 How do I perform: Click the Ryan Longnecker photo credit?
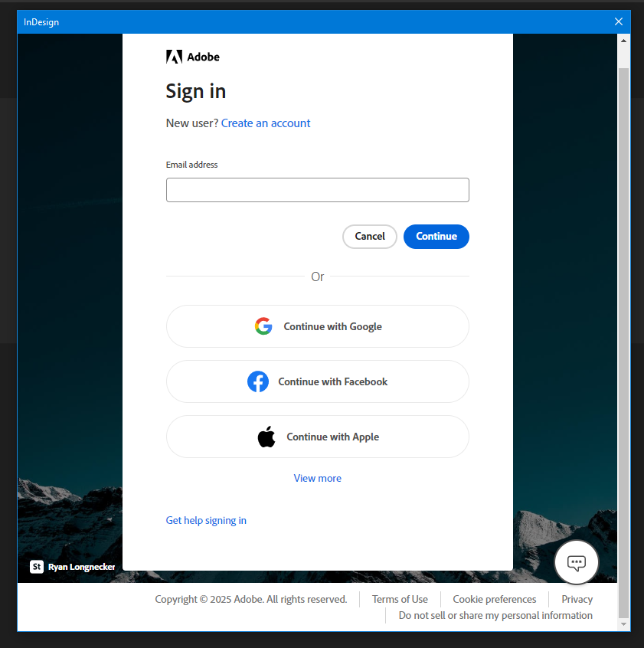(81, 567)
